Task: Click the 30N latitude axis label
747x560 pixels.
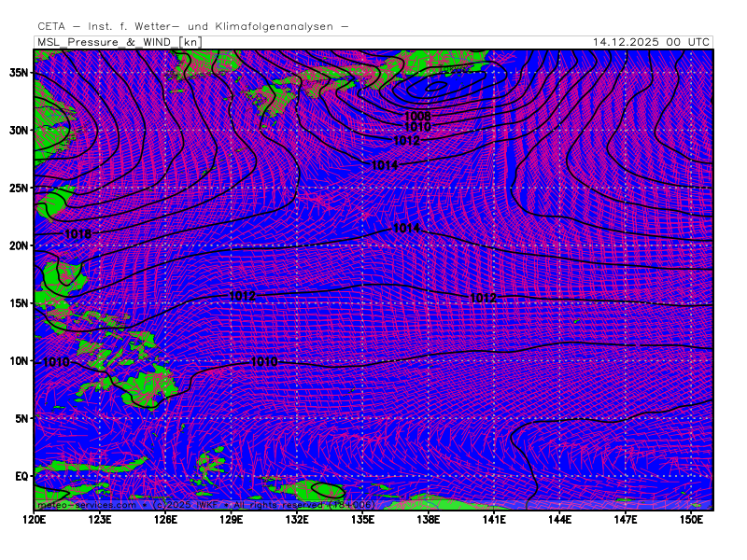Action: point(19,130)
